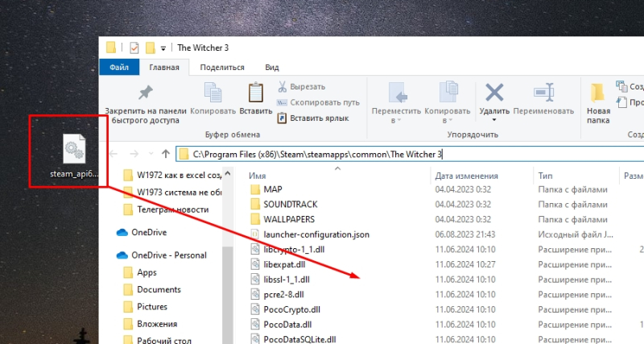
Task: Sort by Дата изменения column header
Action: [x=466, y=176]
